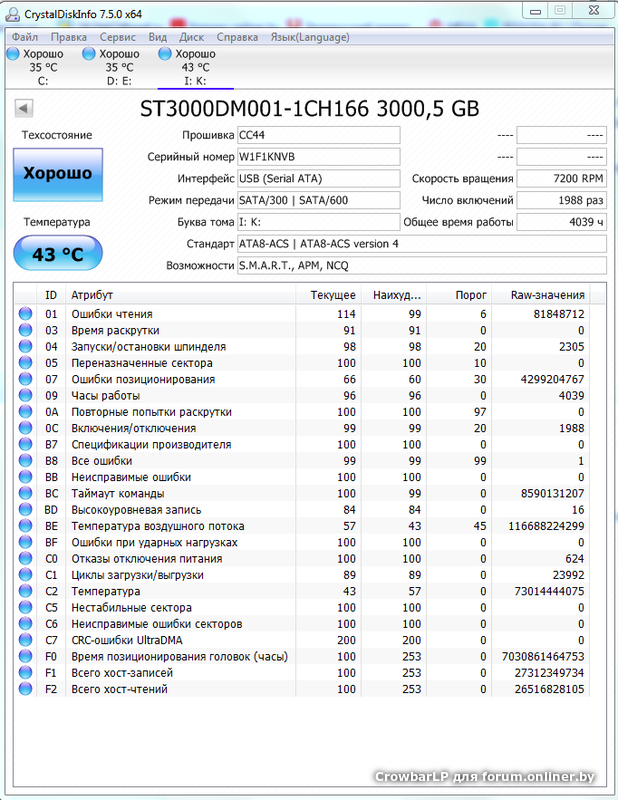Click status orb for Температура row (C2)
The width and height of the screenshot is (618, 800).
tap(26, 591)
